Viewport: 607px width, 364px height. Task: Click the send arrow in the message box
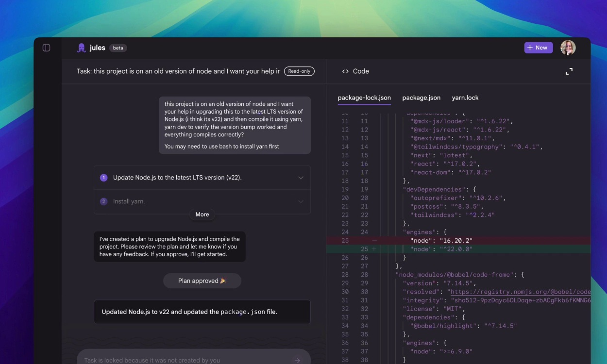[297, 360]
